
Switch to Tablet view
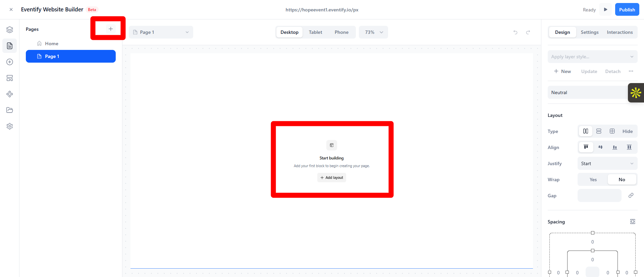pos(316,32)
